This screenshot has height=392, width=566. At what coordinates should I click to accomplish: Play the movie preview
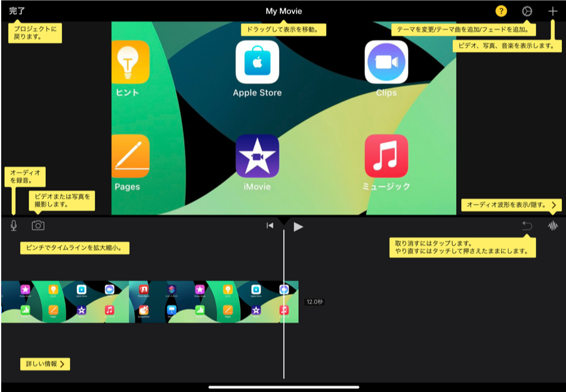click(298, 226)
